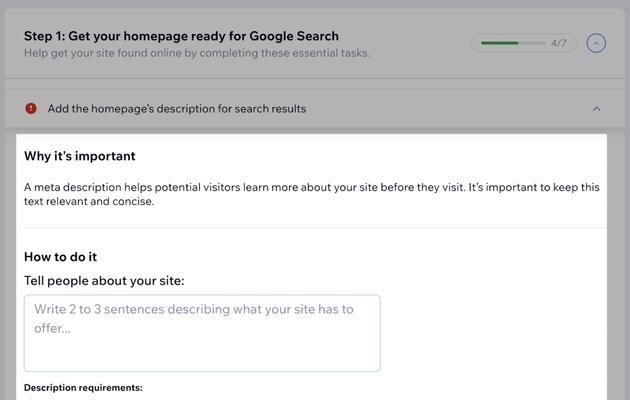Image resolution: width=630 pixels, height=400 pixels.
Task: Click the 'Description requirements:' label
Action: click(83, 388)
